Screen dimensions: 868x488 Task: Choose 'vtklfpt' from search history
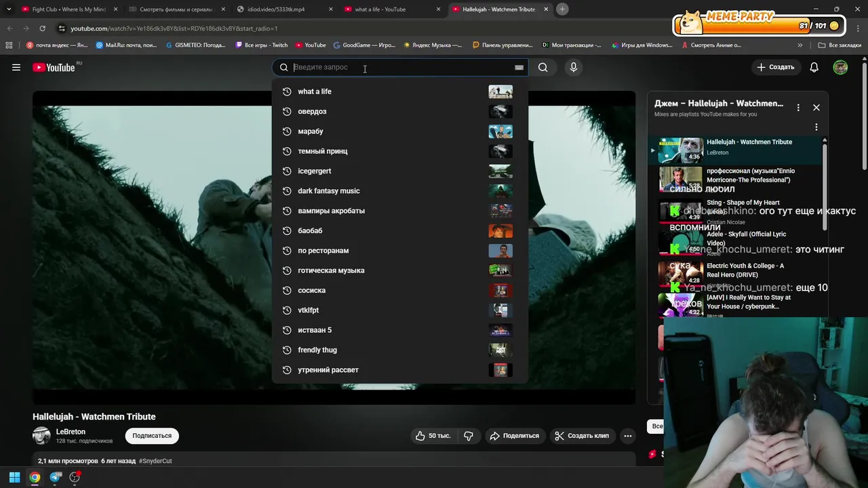pyautogui.click(x=400, y=310)
